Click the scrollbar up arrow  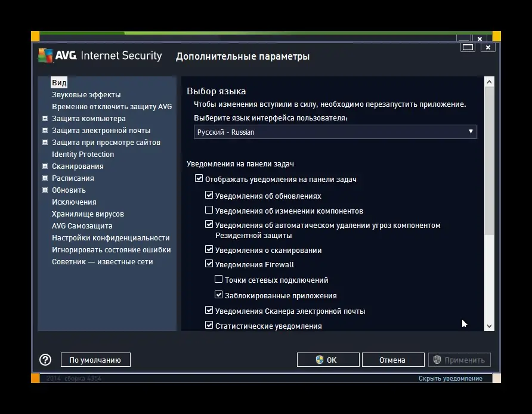[489, 82]
